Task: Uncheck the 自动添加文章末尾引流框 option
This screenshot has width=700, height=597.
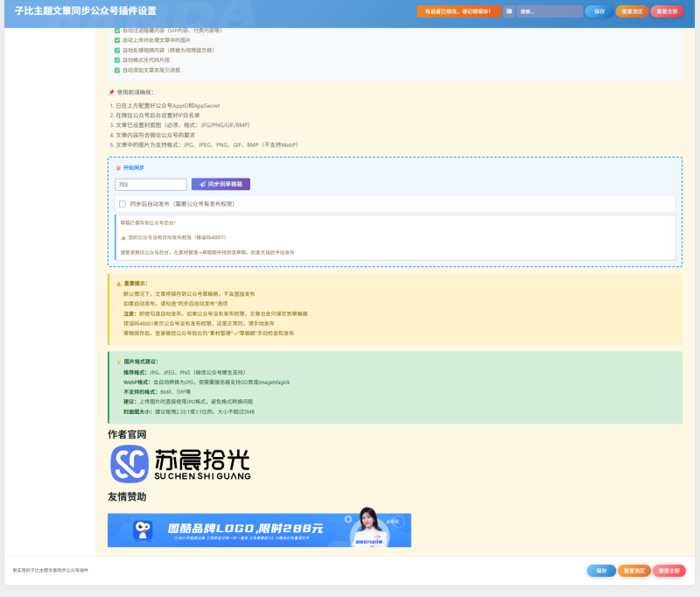Action: (x=116, y=72)
